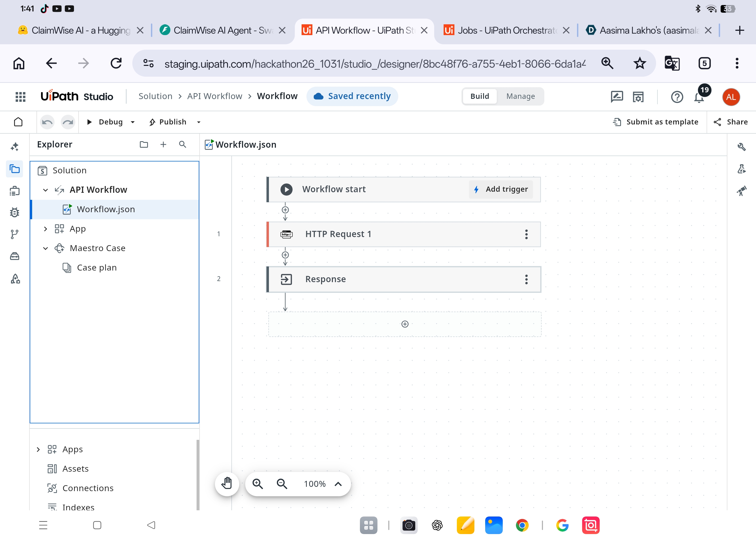Create a new folder in Explorer
756x540 pixels.
pyautogui.click(x=144, y=144)
